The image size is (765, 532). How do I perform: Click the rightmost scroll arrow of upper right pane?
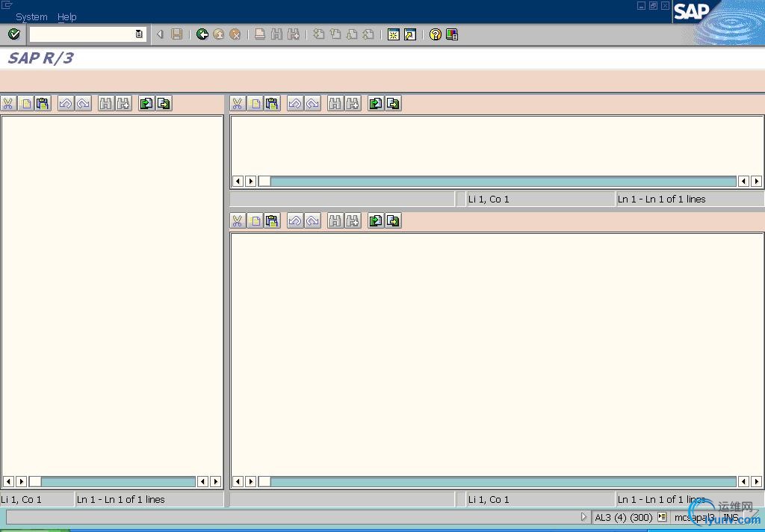point(756,182)
